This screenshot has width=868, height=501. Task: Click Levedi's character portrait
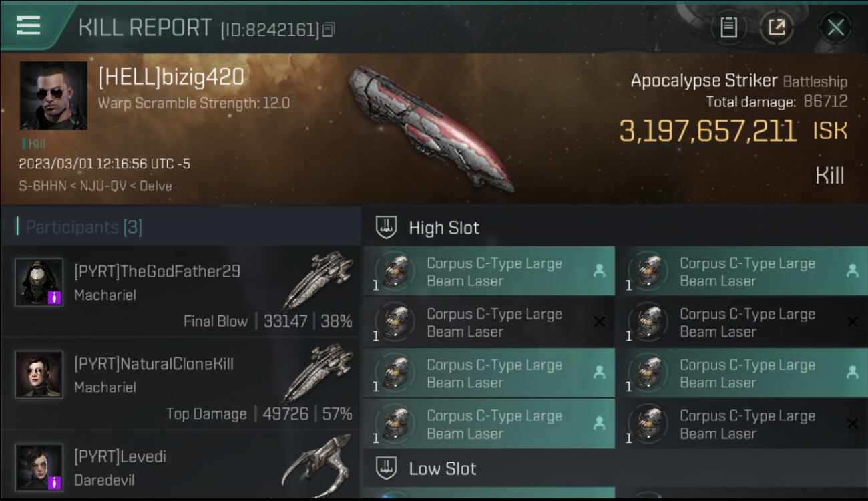(39, 467)
